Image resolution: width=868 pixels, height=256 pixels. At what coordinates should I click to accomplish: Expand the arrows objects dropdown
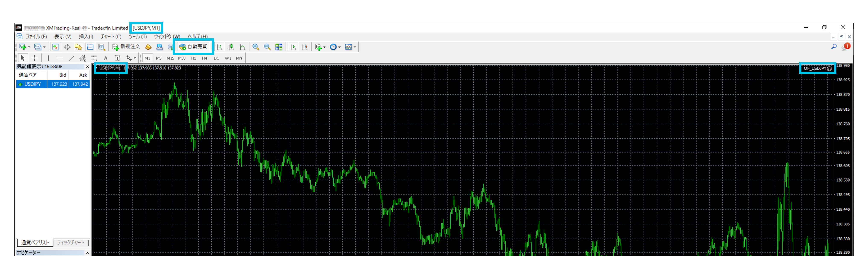135,58
